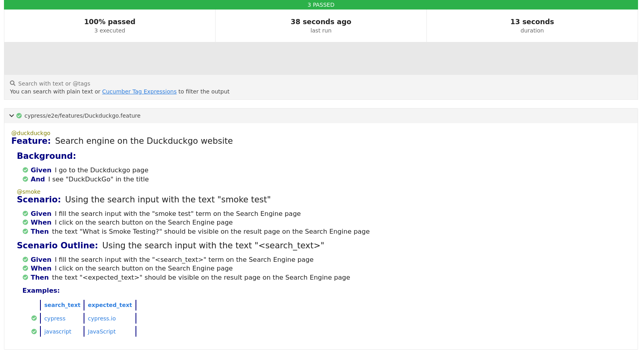Click step text 'I see "DuckDuckGo" in the title'
This screenshot has height=364, width=642.
(x=98, y=179)
